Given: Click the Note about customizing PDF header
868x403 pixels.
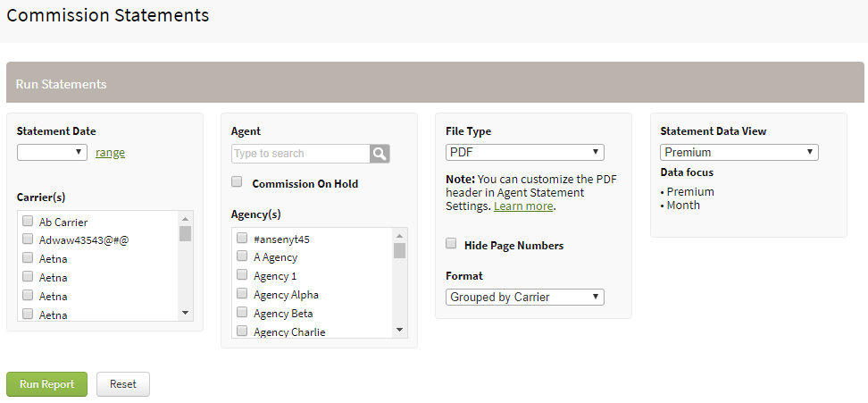Looking at the screenshot, I should [x=531, y=193].
